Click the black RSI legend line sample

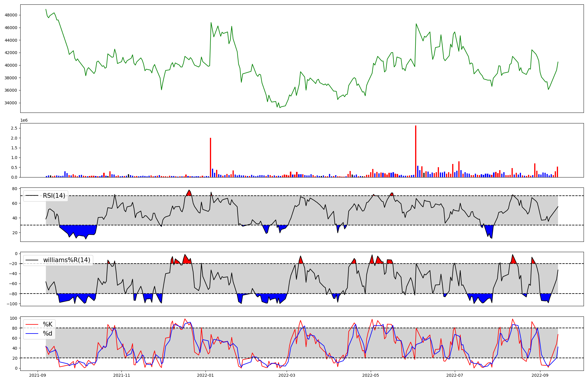(32, 196)
